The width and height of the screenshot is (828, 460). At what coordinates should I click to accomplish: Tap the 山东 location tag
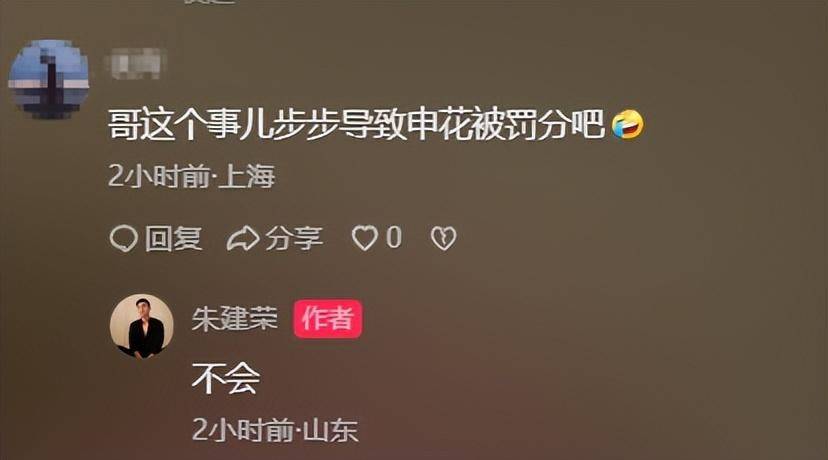pyautogui.click(x=331, y=430)
